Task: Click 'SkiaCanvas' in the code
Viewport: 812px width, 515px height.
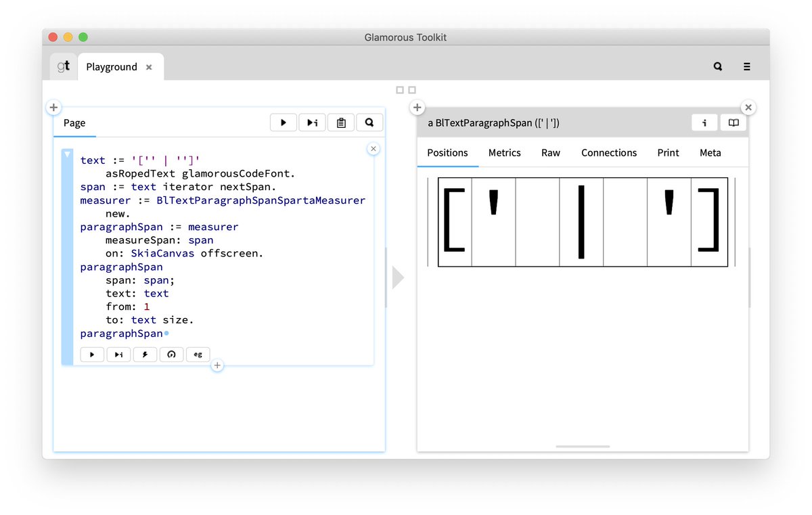Action: pyautogui.click(x=162, y=253)
